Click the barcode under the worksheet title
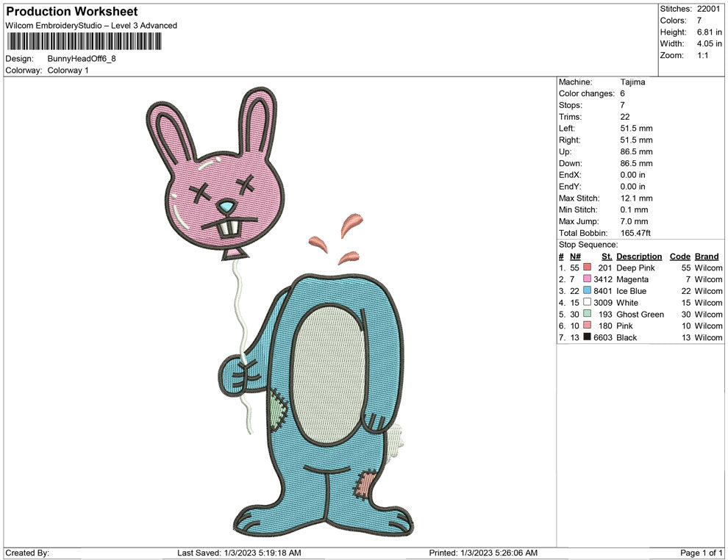Image resolution: width=728 pixels, height=560 pixels. click(x=84, y=41)
